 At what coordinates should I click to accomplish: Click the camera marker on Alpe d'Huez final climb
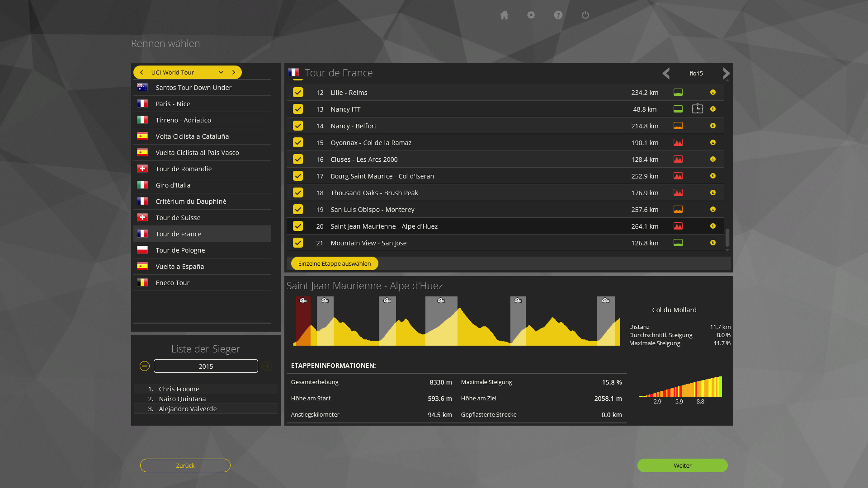[606, 300]
